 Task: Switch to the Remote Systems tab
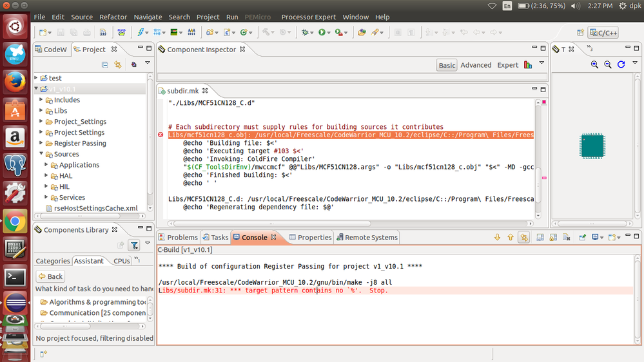(367, 237)
